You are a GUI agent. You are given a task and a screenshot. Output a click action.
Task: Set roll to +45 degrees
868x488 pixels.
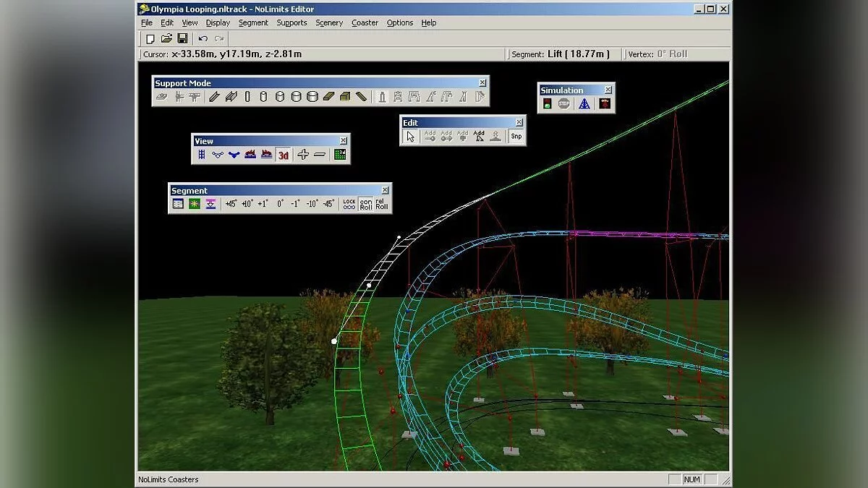(x=231, y=204)
